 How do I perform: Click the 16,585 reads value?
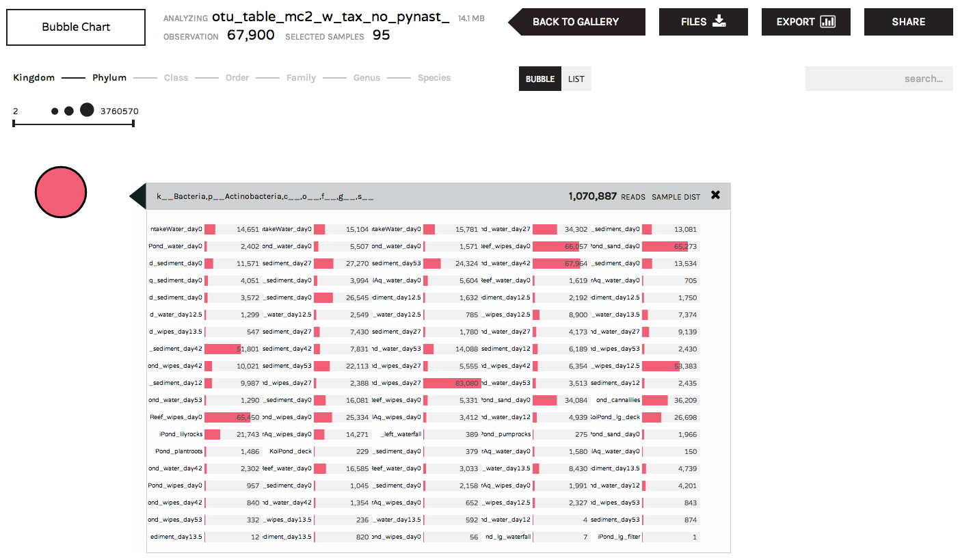click(x=357, y=468)
